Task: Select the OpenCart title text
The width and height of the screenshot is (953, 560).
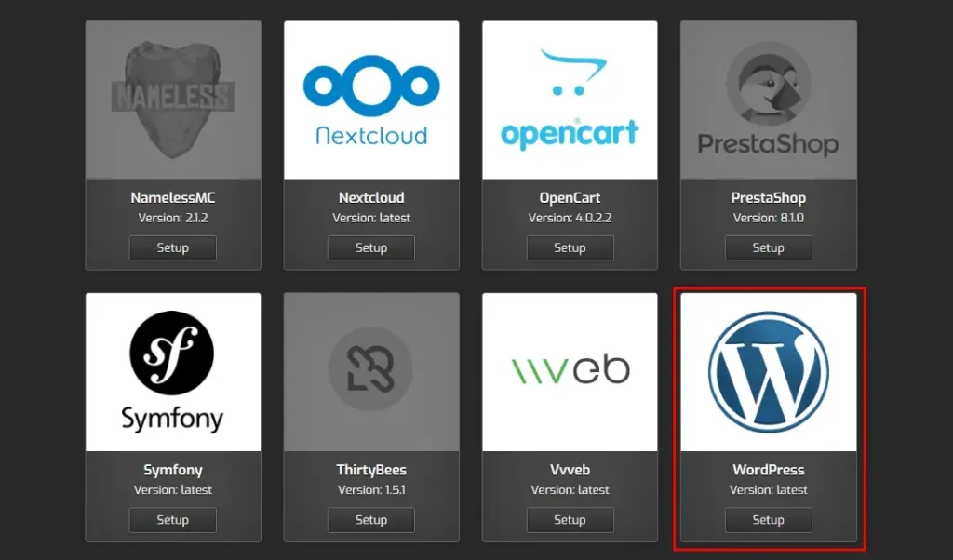Action: tap(570, 198)
